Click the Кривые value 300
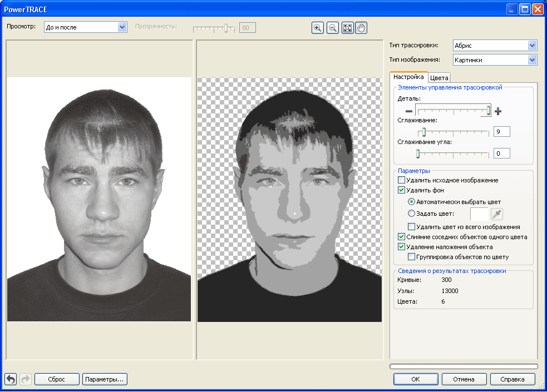Screen dimensions: 547x392 [x=446, y=280]
